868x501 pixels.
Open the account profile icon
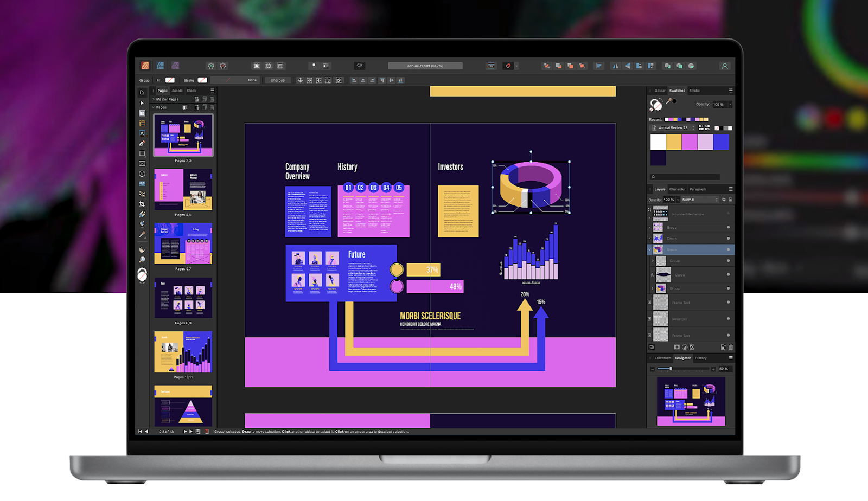(725, 66)
